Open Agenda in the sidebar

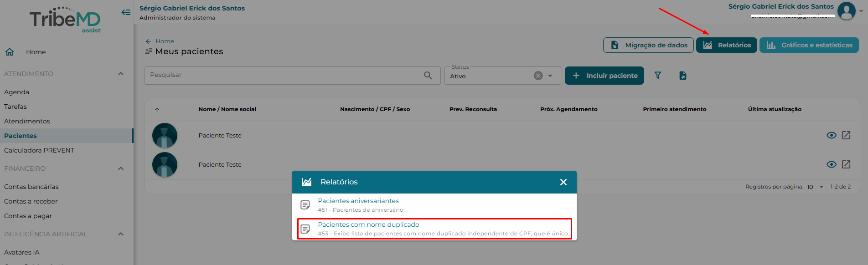[x=16, y=92]
